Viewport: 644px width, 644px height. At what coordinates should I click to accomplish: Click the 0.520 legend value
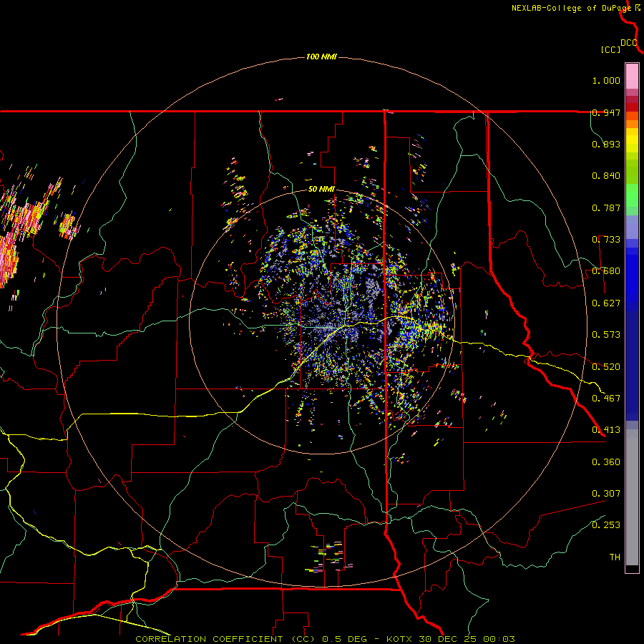pos(606,367)
